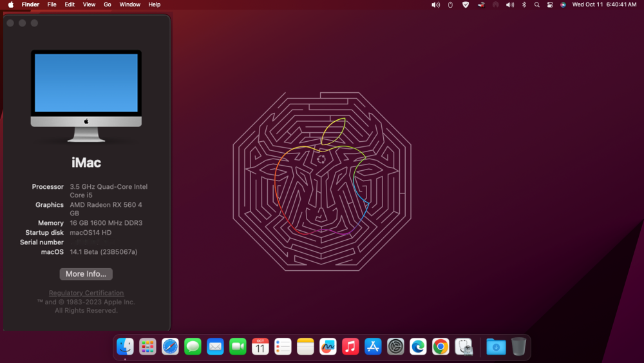
Task: Activate Siri from the menu bar
Action: [563, 5]
